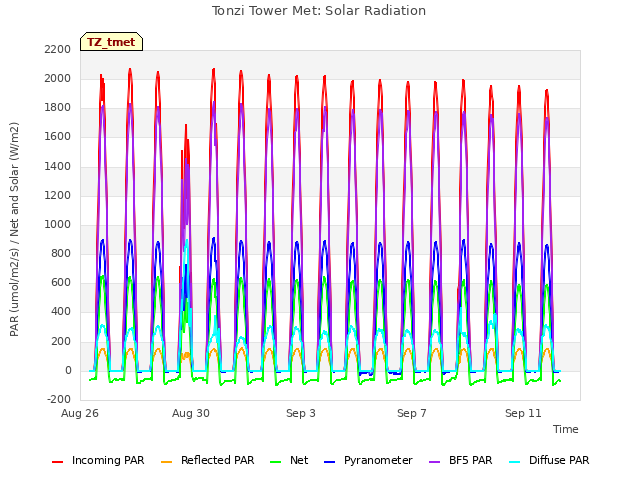Click the Aug 30 x-axis tick label
Screen dimensions: 640x480
pyautogui.click(x=191, y=413)
